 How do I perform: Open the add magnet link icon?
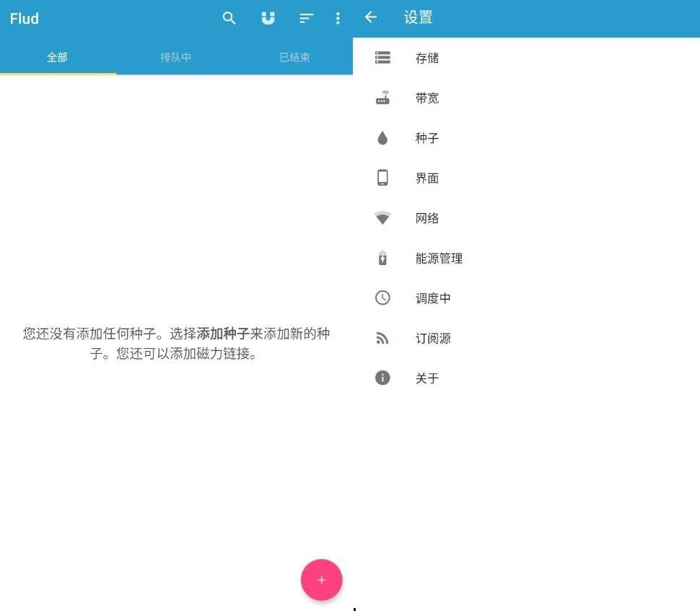(268, 19)
